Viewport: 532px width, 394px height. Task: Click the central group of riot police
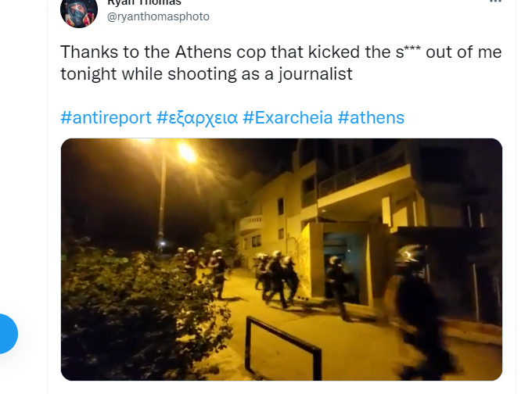(x=276, y=278)
